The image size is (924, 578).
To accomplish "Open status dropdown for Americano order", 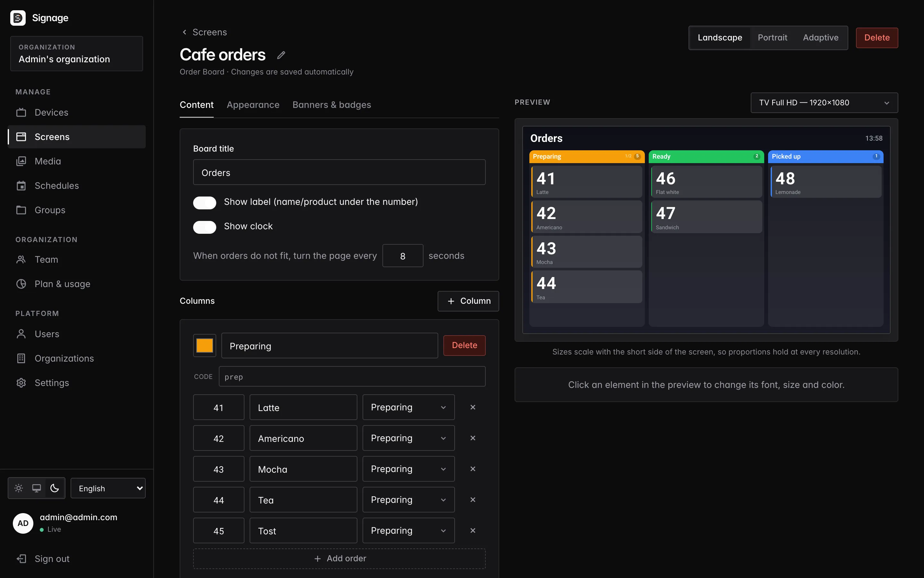I will (408, 438).
